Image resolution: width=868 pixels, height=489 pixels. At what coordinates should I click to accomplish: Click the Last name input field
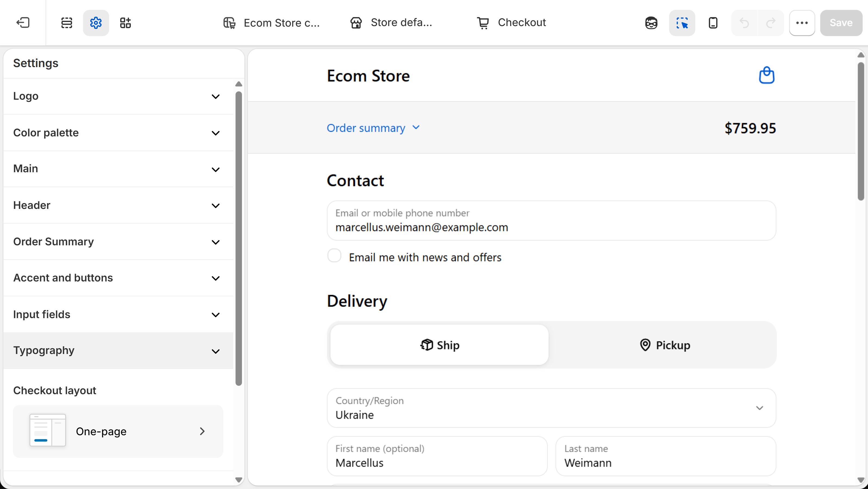pyautogui.click(x=666, y=456)
